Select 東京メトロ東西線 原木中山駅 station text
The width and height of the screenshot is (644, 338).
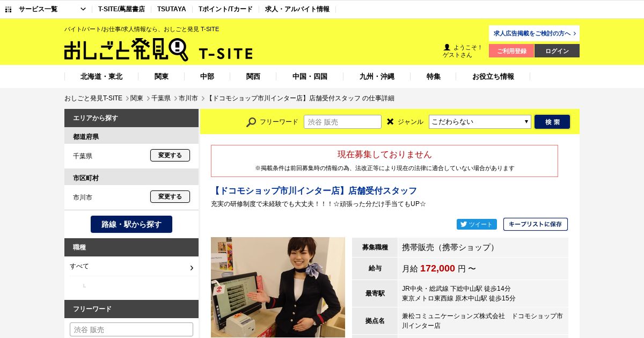(459, 298)
